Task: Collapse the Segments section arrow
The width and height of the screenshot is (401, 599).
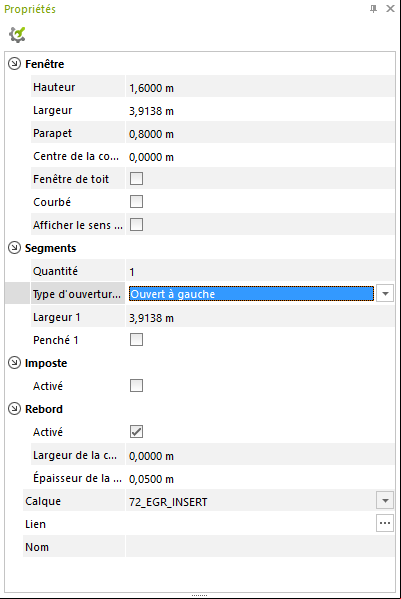Action: (x=14, y=248)
